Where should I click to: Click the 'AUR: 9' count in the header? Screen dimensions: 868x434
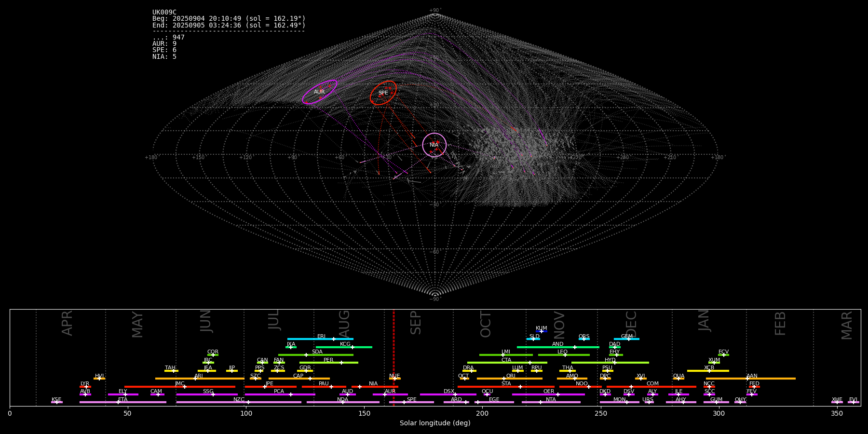(x=164, y=44)
